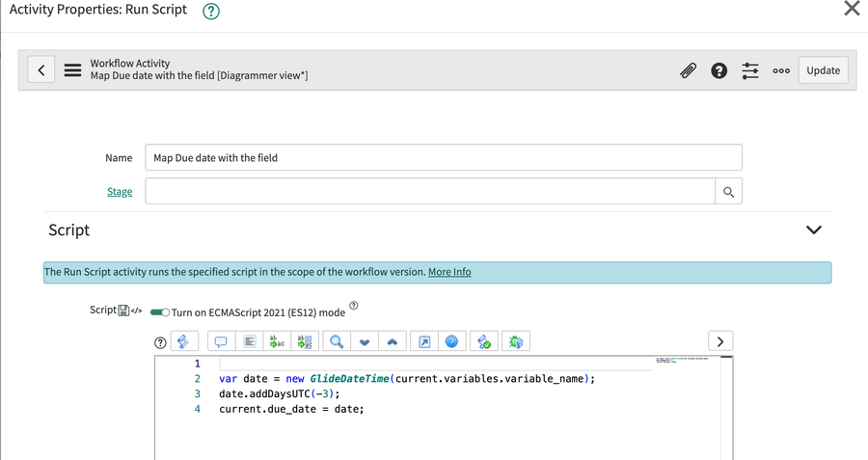Close the Activity Properties dialog
Viewport: 868px width, 460px height.
[x=852, y=9]
